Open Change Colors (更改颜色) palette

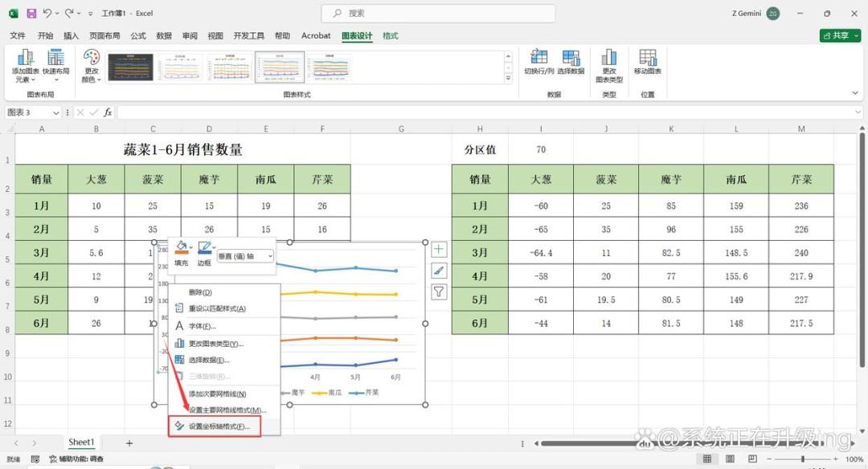click(92, 66)
